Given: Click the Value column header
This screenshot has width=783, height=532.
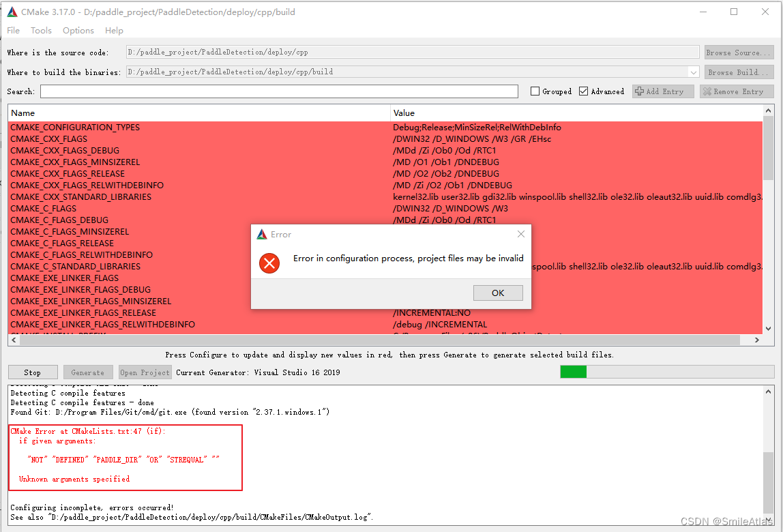Looking at the screenshot, I should 576,113.
